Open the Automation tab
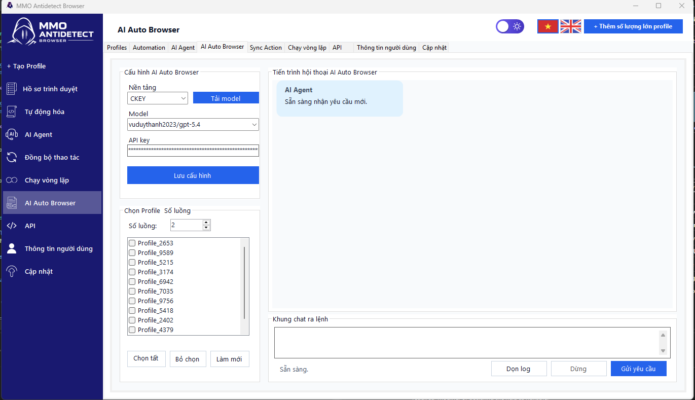695x400 pixels. pos(149,47)
